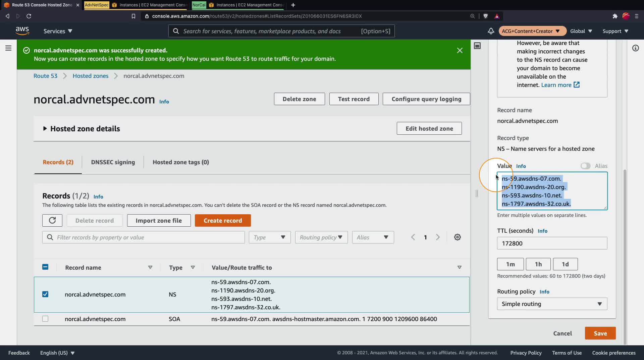Image resolution: width=644 pixels, height=360 pixels.
Task: Close the Route 53 browser tab
Action: pyautogui.click(x=78, y=5)
